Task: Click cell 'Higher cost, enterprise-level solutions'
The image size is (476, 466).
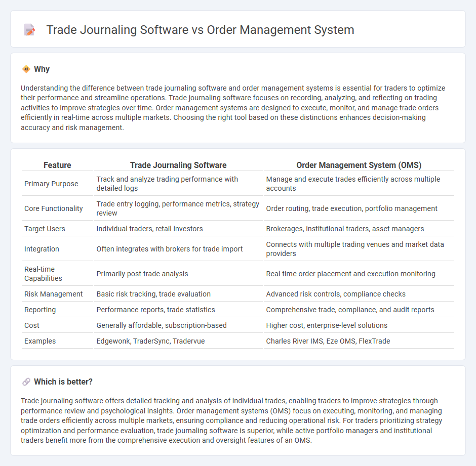Action: [x=359, y=325]
